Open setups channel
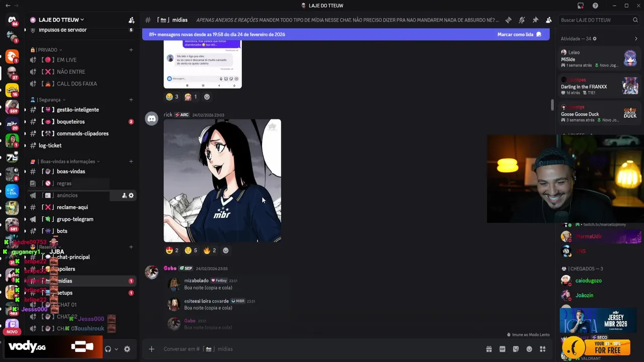Screen dimensions: 644x362 [81, 293]
